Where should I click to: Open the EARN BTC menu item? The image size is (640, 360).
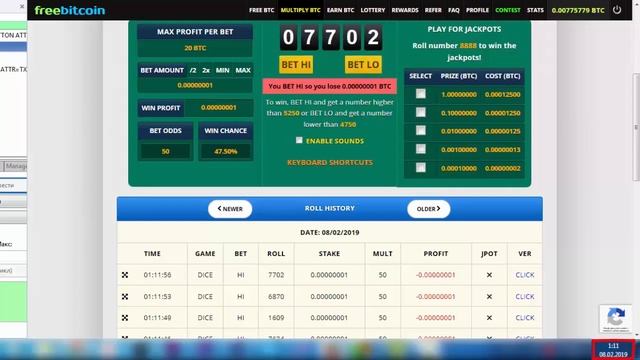(x=340, y=10)
